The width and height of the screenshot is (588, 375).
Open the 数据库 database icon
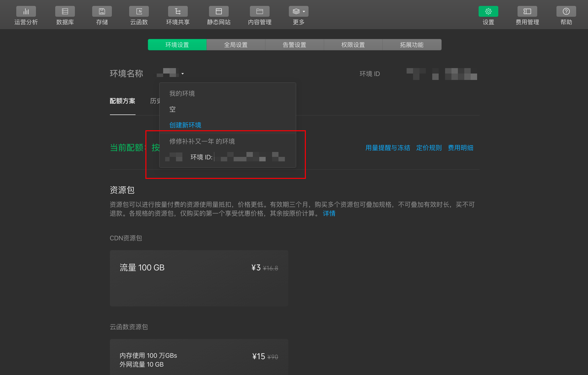point(65,12)
